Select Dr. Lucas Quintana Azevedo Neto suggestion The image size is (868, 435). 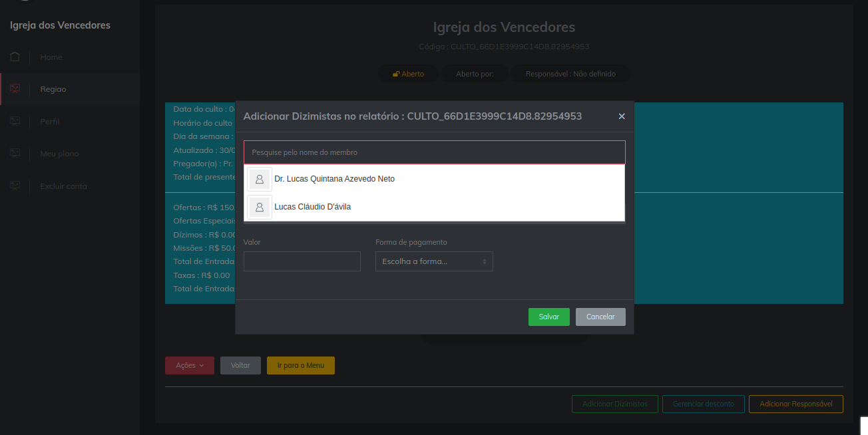pyautogui.click(x=334, y=179)
